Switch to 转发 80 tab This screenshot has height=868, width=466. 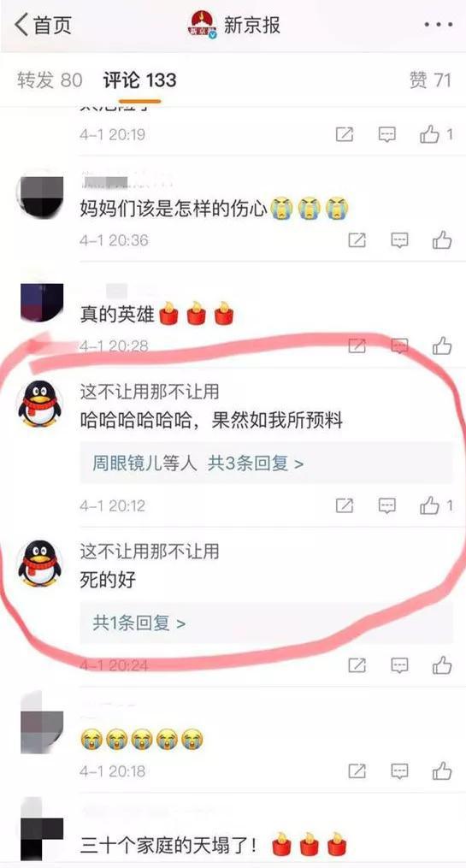coord(50,80)
